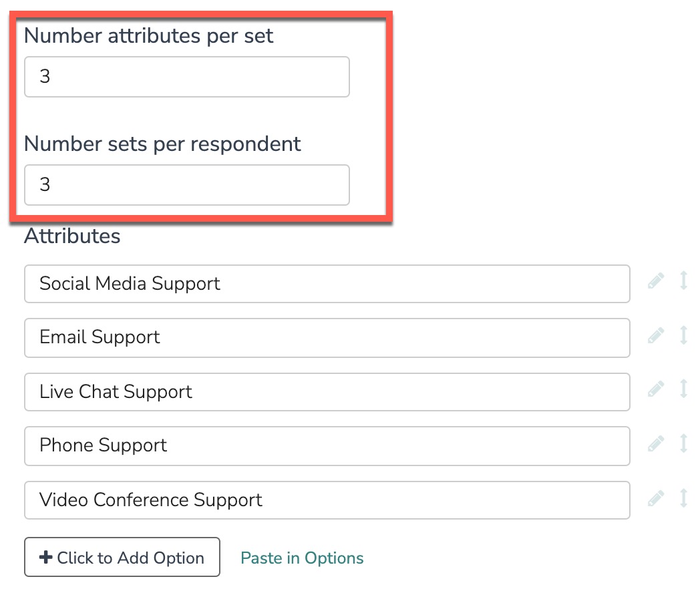Open the Paste in Options link
This screenshot has width=700, height=589.
[302, 558]
